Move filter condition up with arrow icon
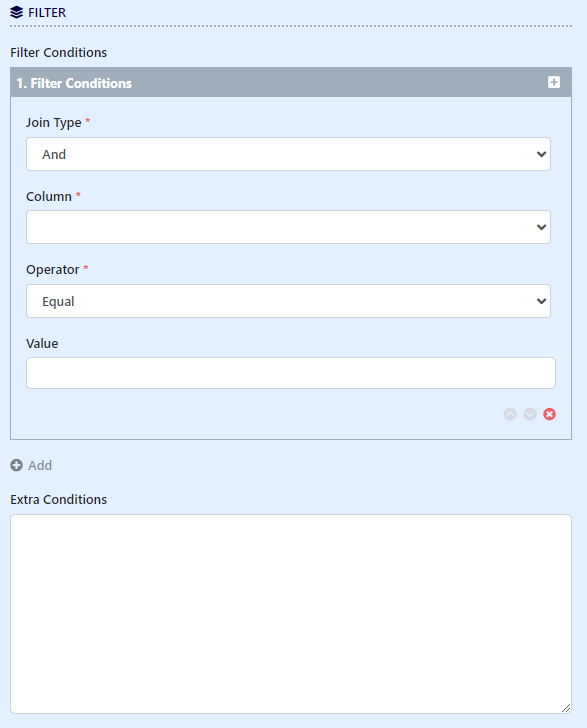 510,414
